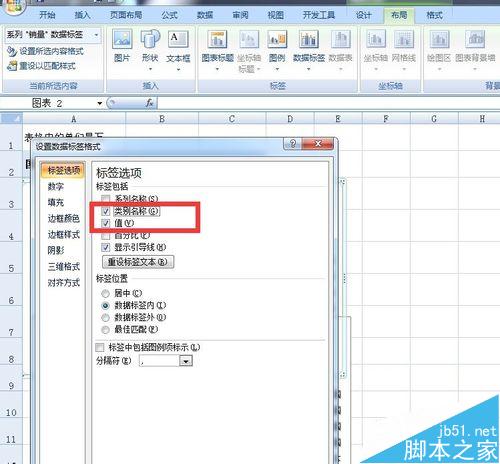
Task: Select the 数据标签内 inside end radio
Action: pos(105,305)
